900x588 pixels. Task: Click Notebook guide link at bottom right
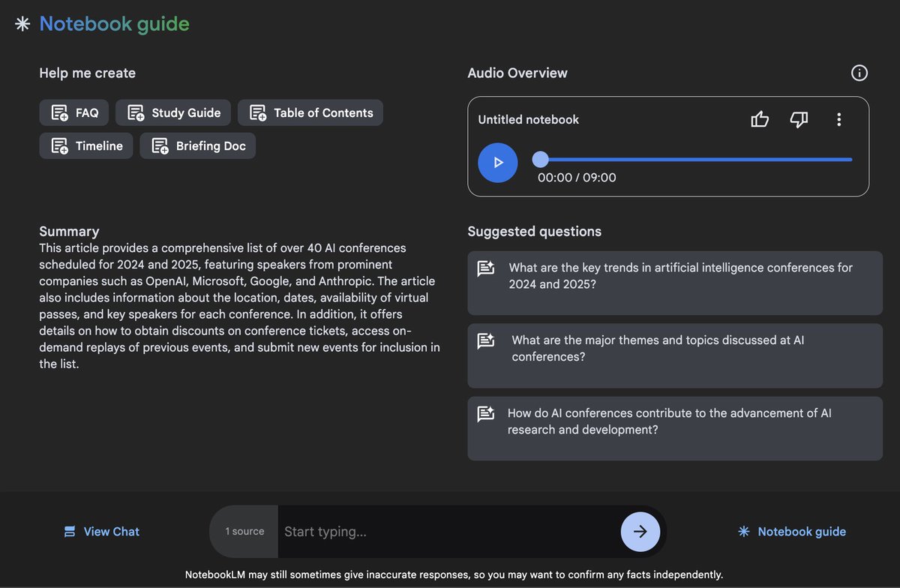(x=792, y=531)
